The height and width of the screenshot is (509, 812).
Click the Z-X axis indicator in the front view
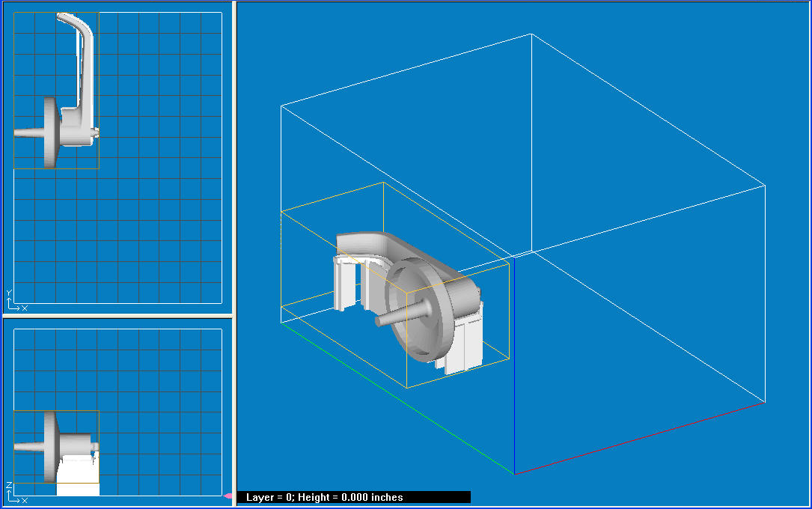point(16,493)
